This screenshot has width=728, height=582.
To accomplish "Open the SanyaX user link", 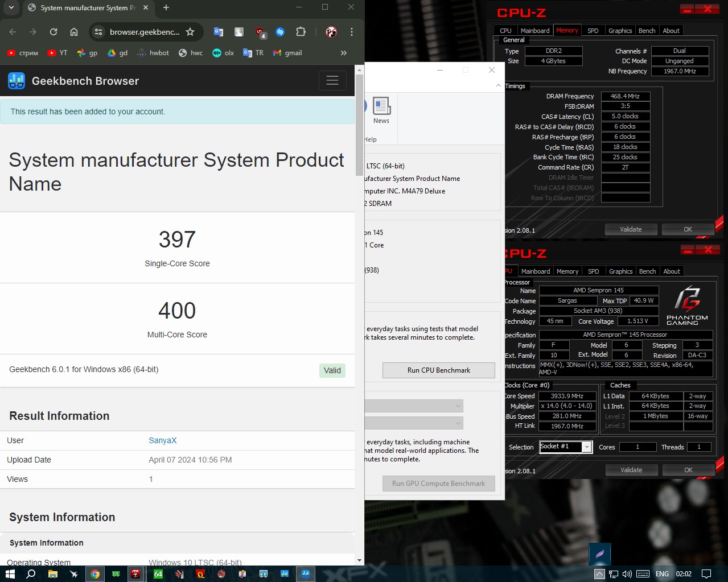I will 163,440.
